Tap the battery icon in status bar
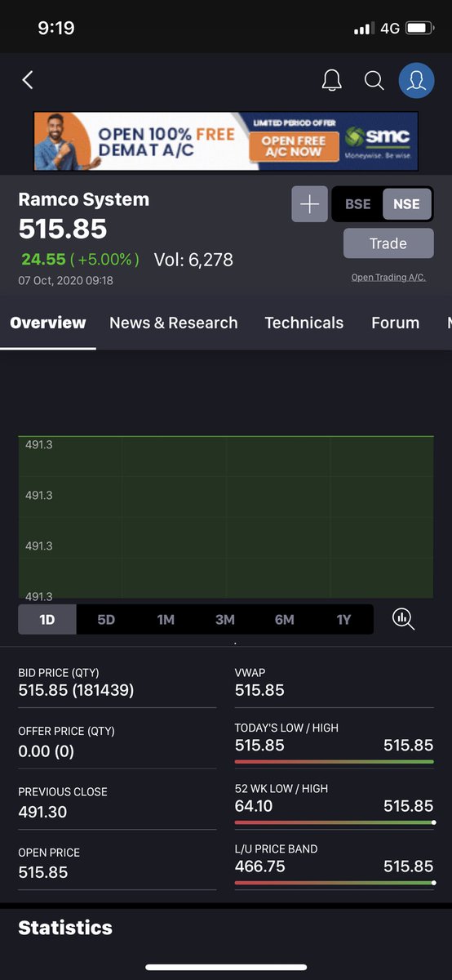The height and width of the screenshot is (980, 452). (x=419, y=28)
